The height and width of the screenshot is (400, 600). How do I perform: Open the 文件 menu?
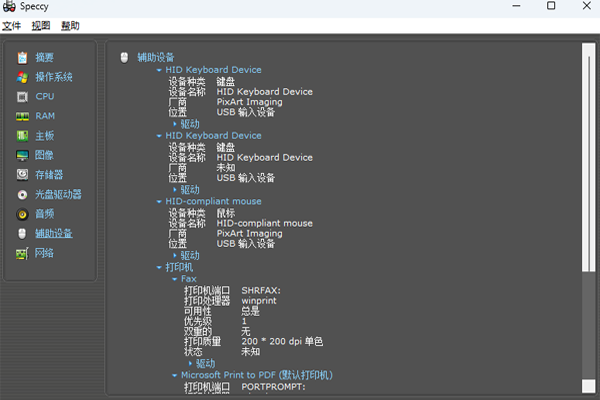[x=11, y=26]
